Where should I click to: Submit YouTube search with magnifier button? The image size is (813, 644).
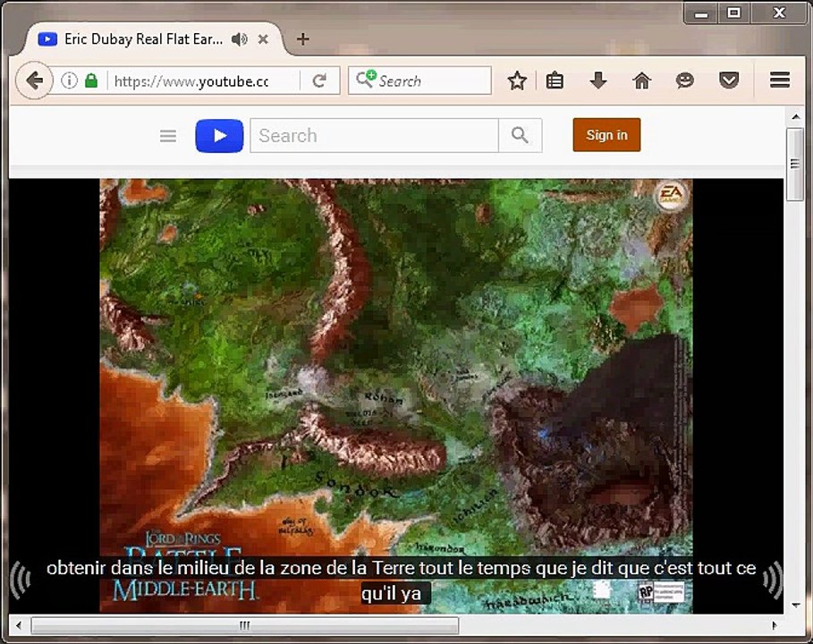click(520, 135)
